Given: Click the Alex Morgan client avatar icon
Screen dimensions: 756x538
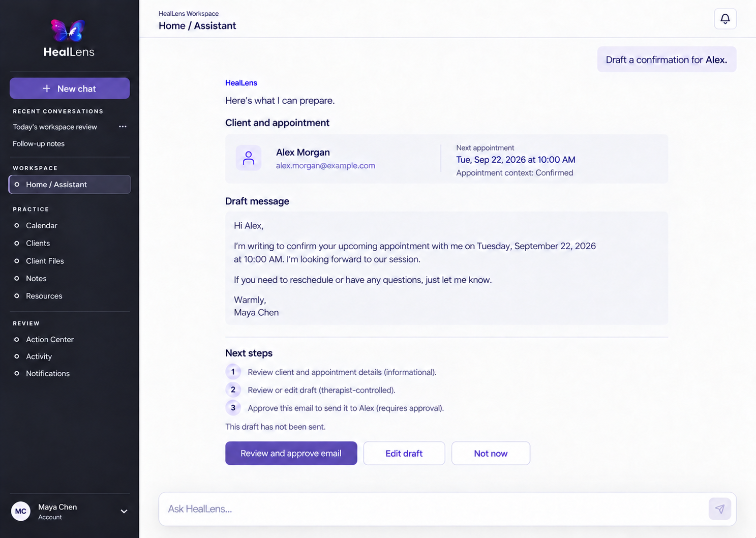Looking at the screenshot, I should (249, 158).
